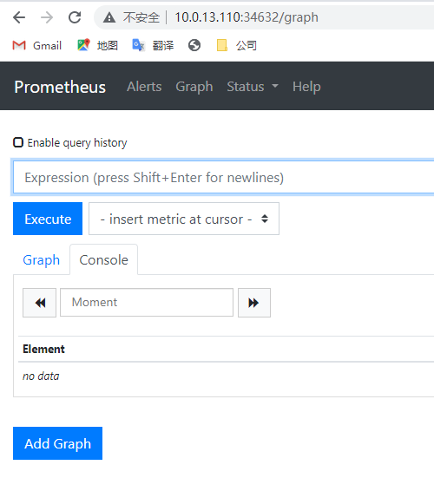Image resolution: width=434 pixels, height=504 pixels.
Task: Click the Moment time input field
Action: tap(147, 303)
